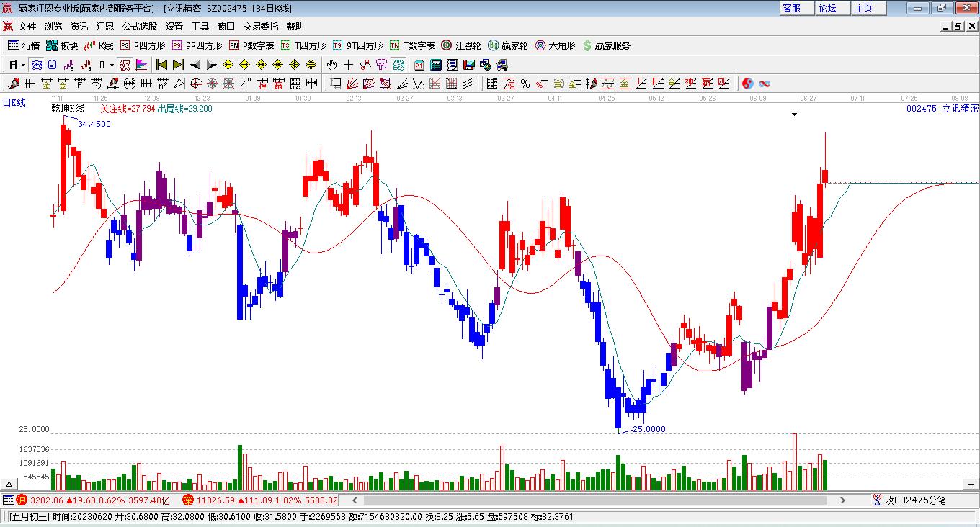Select the crosshair plus cursor tool
The width and height of the screenshot is (980, 527).
pyautogui.click(x=349, y=65)
